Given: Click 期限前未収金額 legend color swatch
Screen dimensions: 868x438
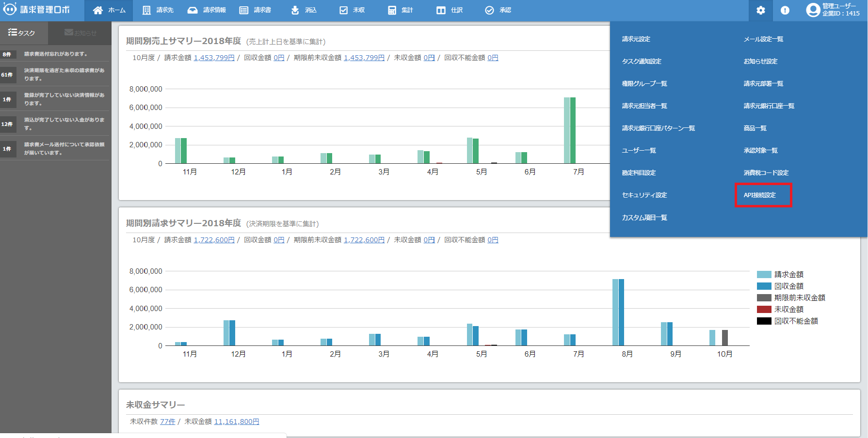Looking at the screenshot, I should point(764,298).
